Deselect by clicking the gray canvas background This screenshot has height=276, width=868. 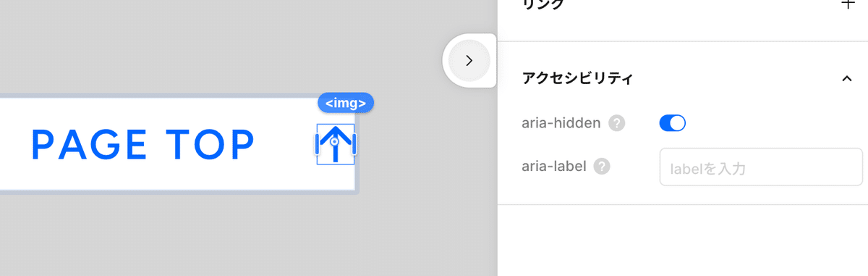point(217,43)
